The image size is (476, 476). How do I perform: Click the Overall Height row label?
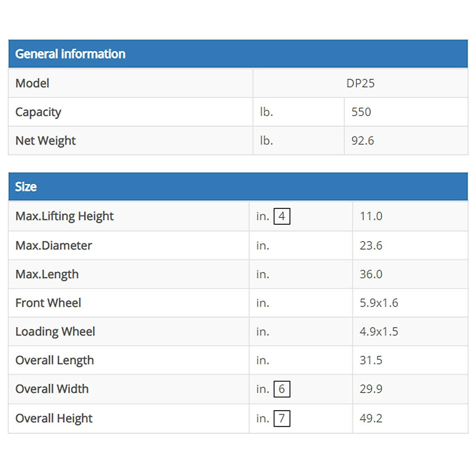(x=54, y=418)
